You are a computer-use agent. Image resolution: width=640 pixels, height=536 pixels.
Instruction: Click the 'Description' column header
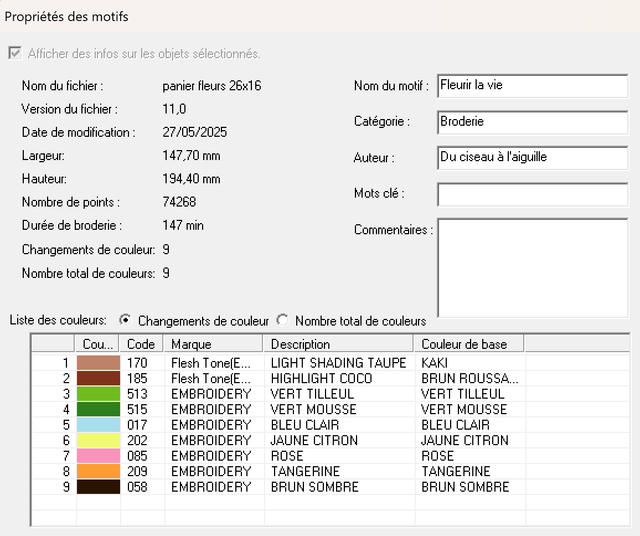(x=338, y=344)
